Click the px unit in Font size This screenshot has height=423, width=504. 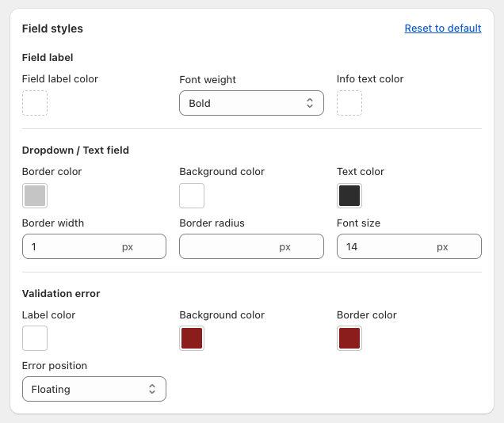pyautogui.click(x=442, y=246)
